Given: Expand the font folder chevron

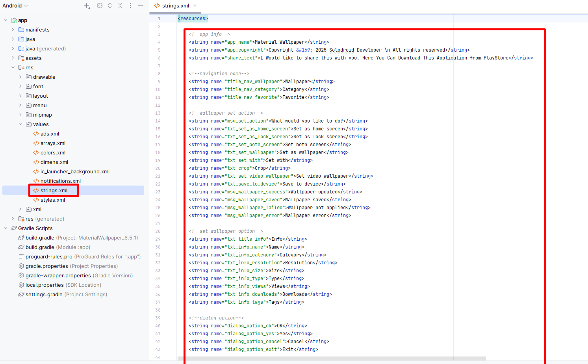Looking at the screenshot, I should (20, 86).
